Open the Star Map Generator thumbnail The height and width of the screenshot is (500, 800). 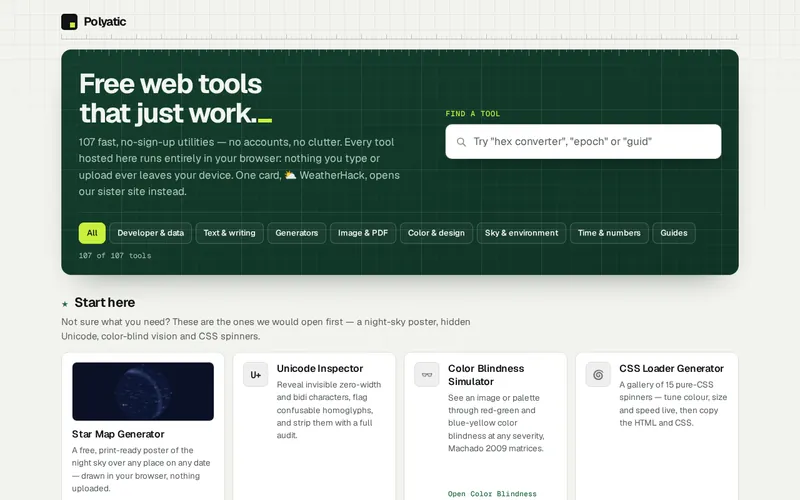point(143,391)
